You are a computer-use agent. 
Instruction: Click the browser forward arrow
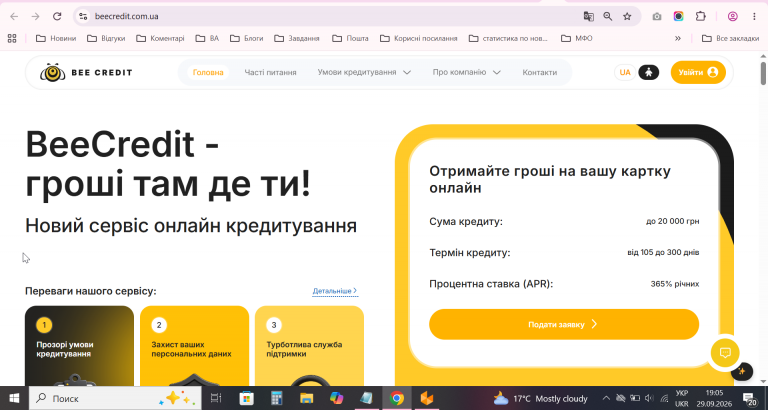[35, 16]
